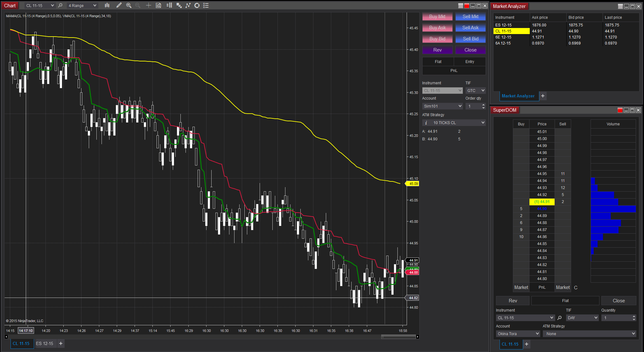This screenshot has height=352, width=644.
Task: Click the red link button in SuperDOM
Action: (x=620, y=110)
